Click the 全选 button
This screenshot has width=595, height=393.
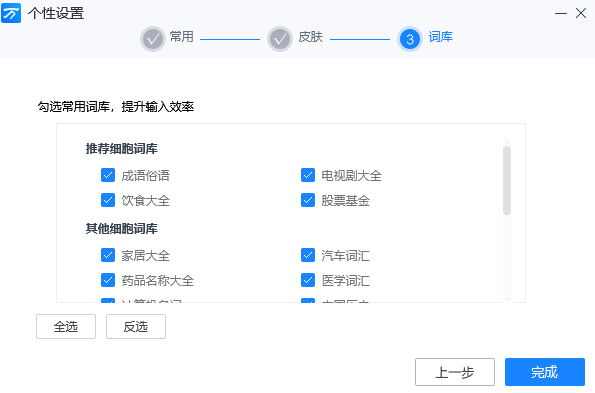(x=66, y=326)
